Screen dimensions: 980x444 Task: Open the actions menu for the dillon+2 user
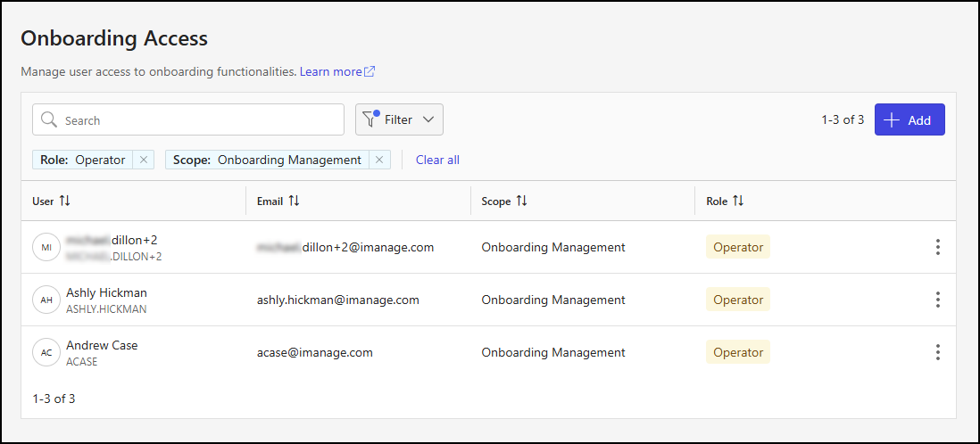[937, 247]
